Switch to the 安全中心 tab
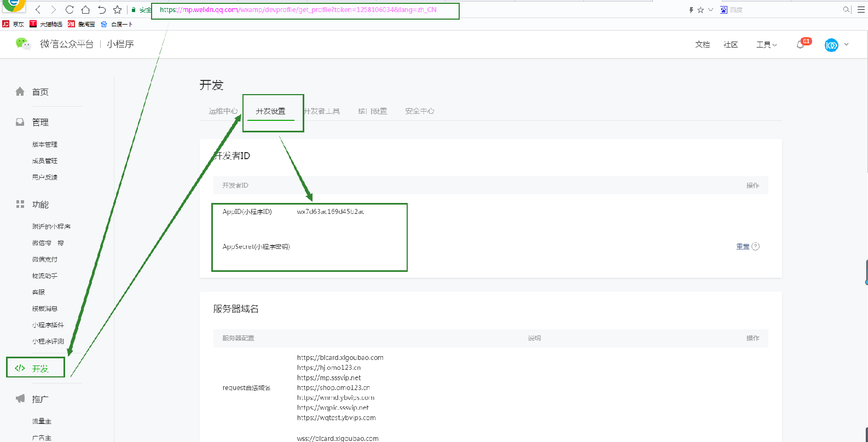 click(x=420, y=111)
